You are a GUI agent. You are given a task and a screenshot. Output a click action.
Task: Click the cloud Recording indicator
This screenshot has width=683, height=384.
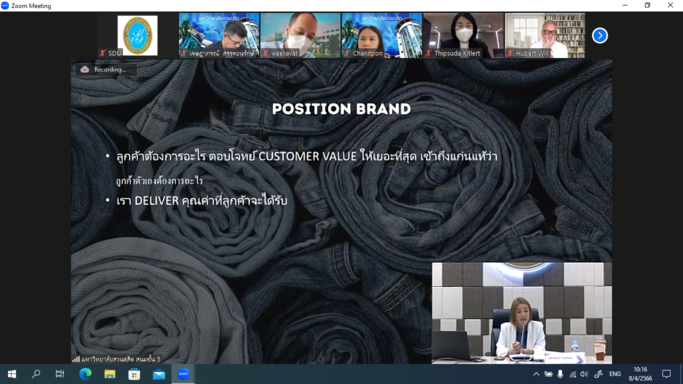106,70
